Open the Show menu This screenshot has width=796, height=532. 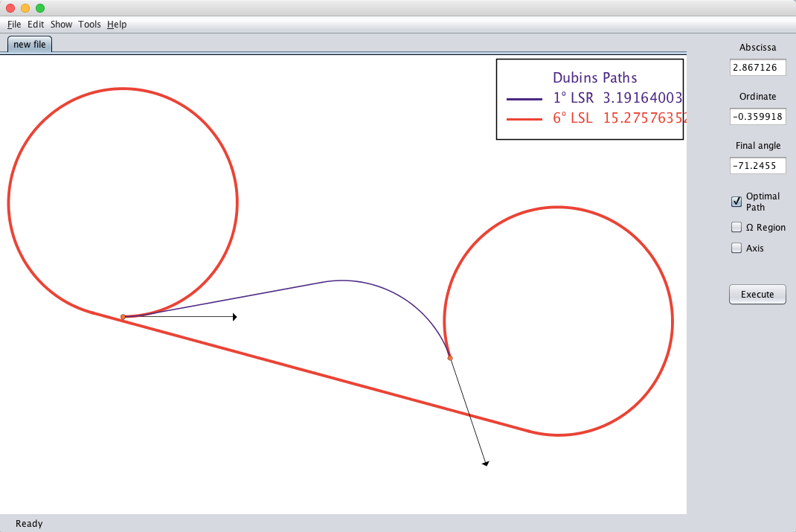(61, 25)
